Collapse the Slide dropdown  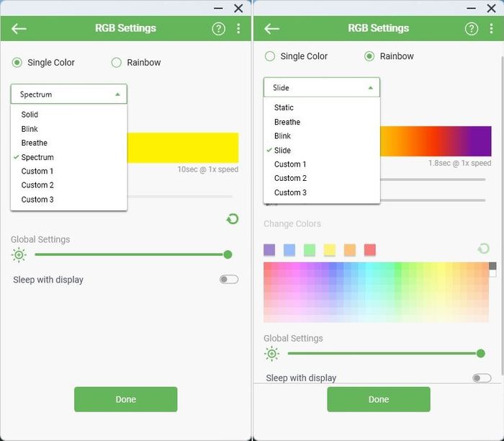(x=322, y=88)
